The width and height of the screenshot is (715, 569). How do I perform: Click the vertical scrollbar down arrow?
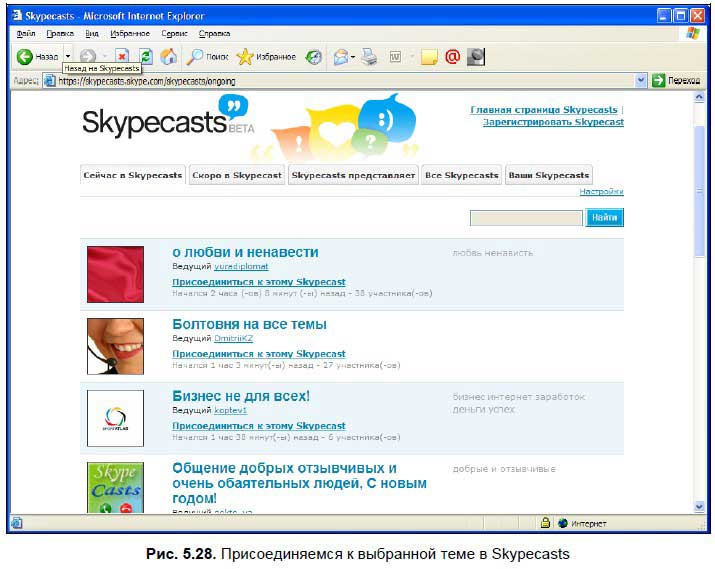700,507
